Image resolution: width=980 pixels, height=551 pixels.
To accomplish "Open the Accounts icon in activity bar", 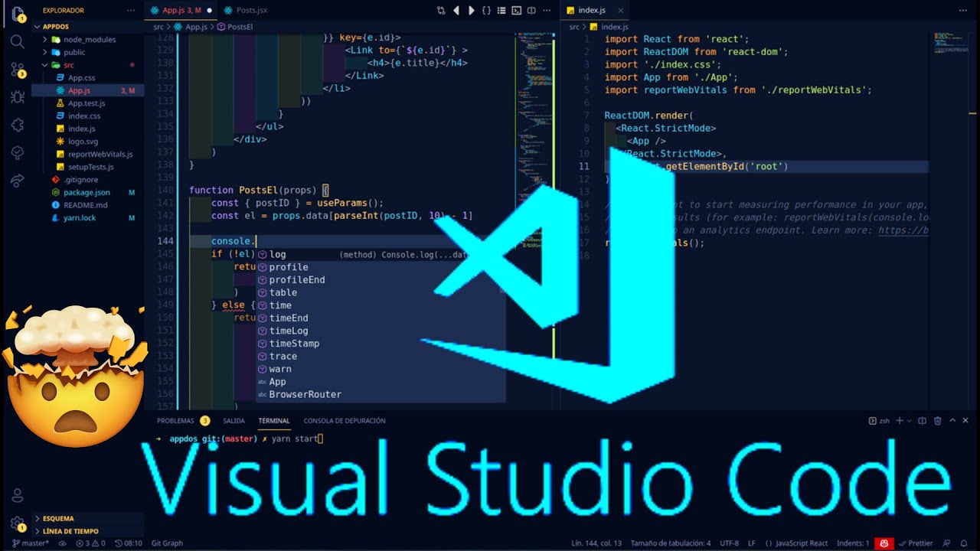I will (17, 496).
